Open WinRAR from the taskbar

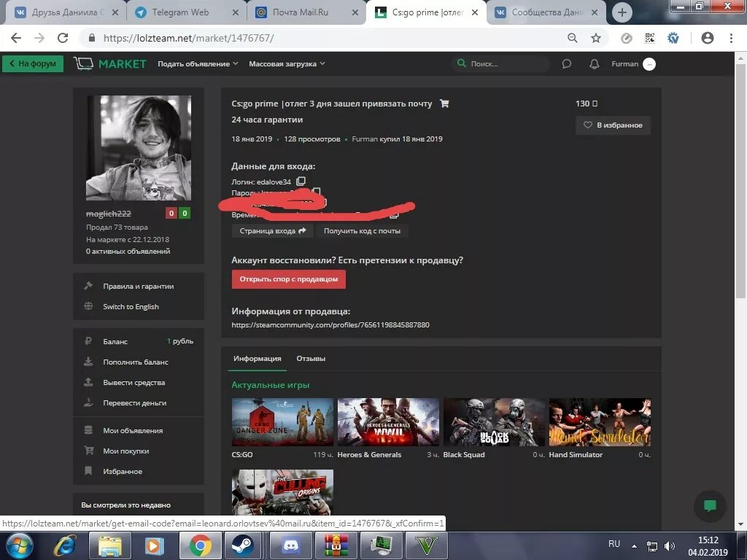click(x=336, y=545)
